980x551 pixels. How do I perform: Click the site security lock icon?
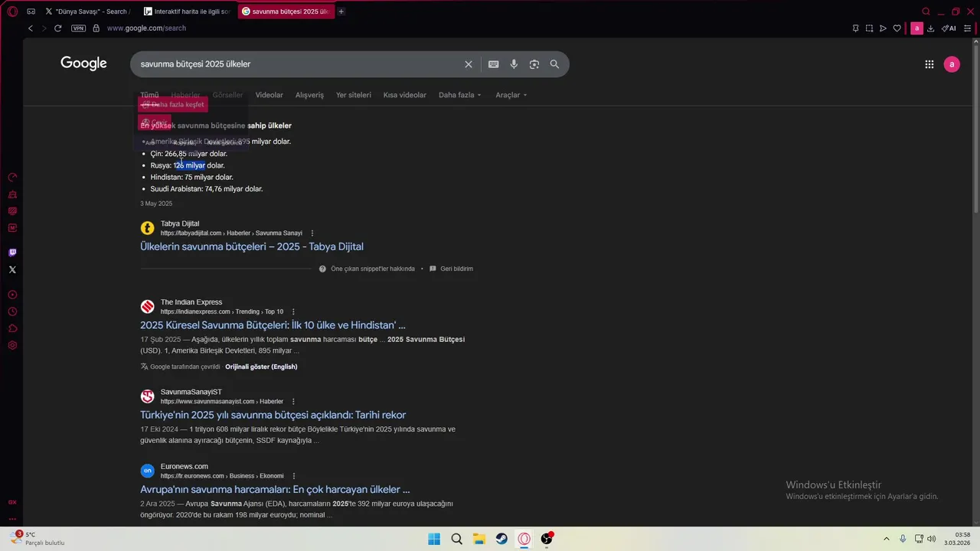pyautogui.click(x=96, y=28)
